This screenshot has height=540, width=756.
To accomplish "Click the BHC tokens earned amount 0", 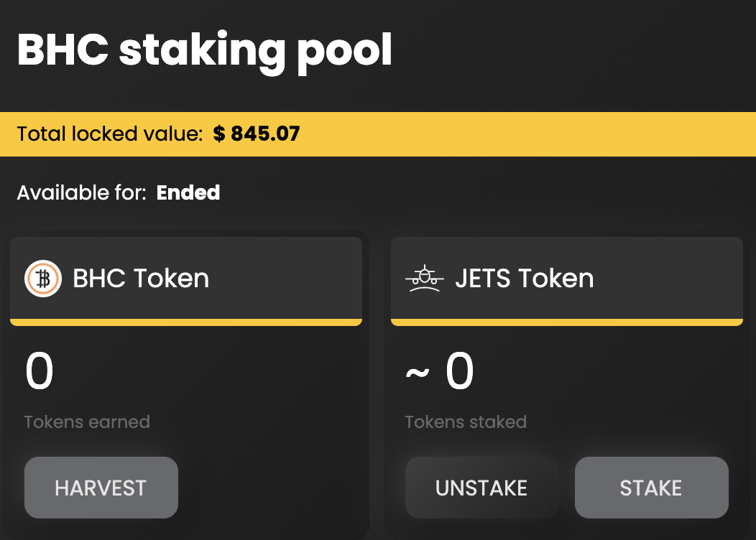I will 40,372.
